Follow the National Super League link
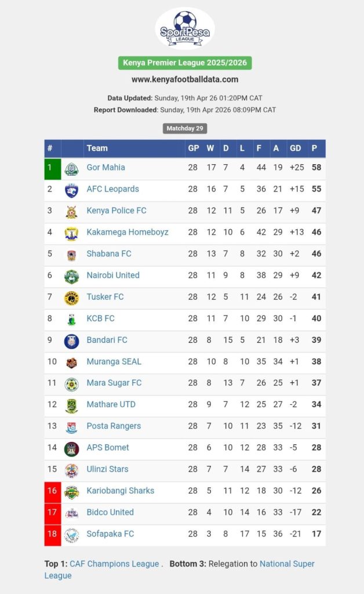This screenshot has width=364, height=594. (287, 564)
